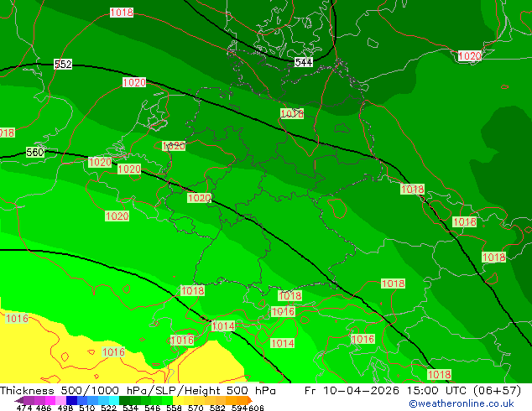The height and width of the screenshot is (411, 532).
Task: Select the cyan legend color swatch
Action: [114, 400]
